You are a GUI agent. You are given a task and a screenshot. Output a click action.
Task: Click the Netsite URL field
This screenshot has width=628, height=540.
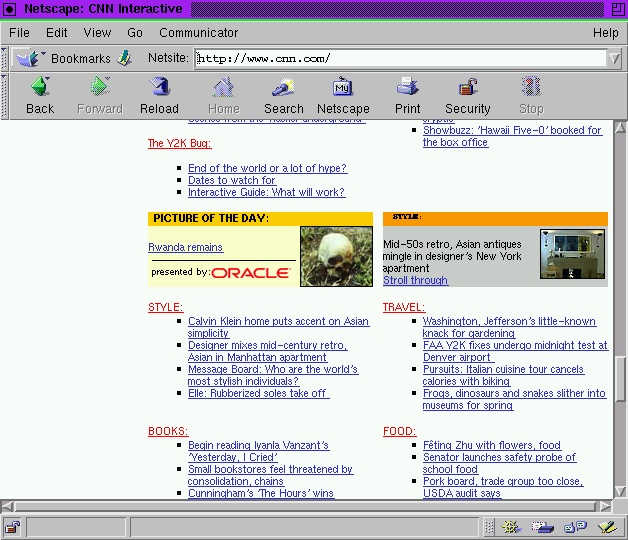[x=401, y=59]
